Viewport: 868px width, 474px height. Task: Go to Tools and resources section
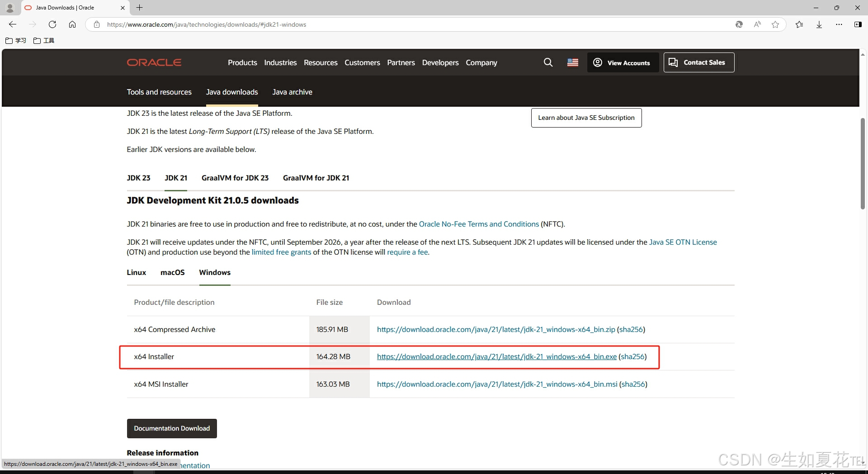tap(159, 92)
